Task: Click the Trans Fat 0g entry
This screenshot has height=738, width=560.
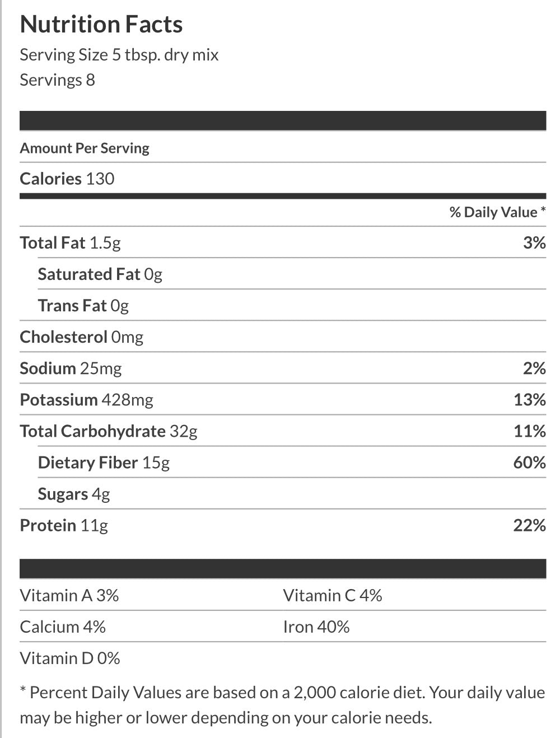Action: coord(83,306)
